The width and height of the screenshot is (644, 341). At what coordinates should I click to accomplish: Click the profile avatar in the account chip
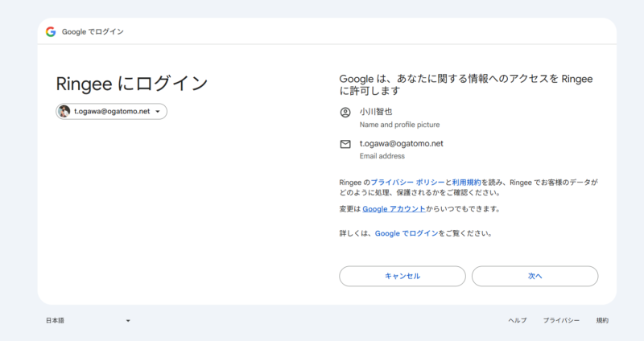pos(64,112)
